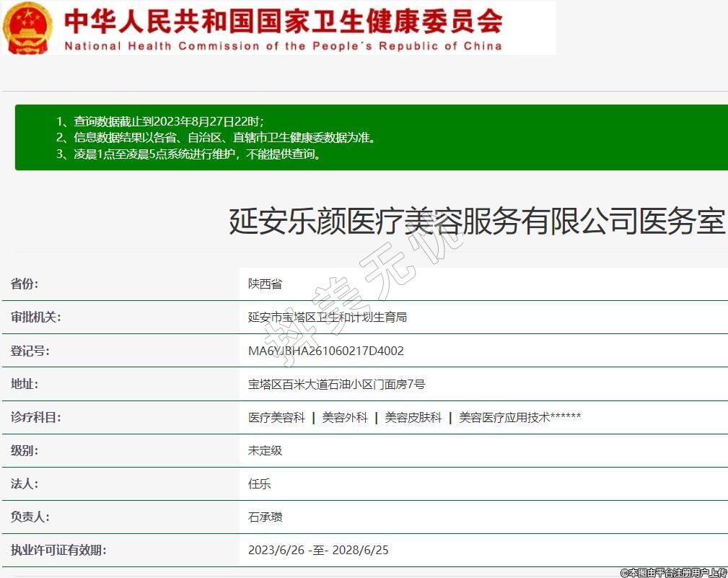
Task: Click the 医疗美容科 department entry
Action: [276, 417]
